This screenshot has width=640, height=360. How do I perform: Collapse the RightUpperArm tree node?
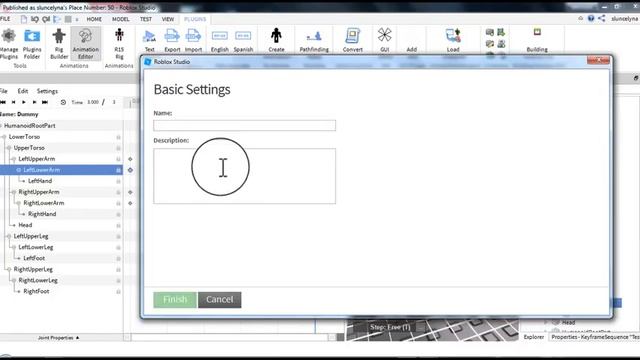(x=14, y=192)
